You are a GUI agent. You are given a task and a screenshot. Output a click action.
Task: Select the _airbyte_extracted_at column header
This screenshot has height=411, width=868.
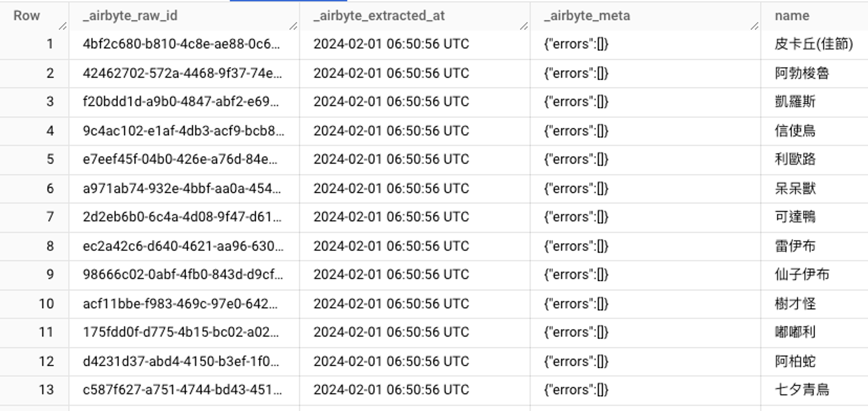379,16
